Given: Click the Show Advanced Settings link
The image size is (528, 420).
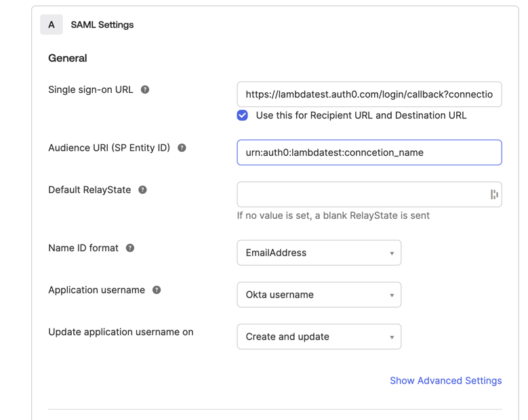Looking at the screenshot, I should click(x=445, y=381).
